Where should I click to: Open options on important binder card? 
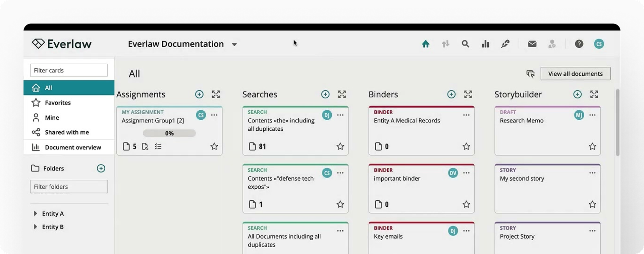point(466,173)
